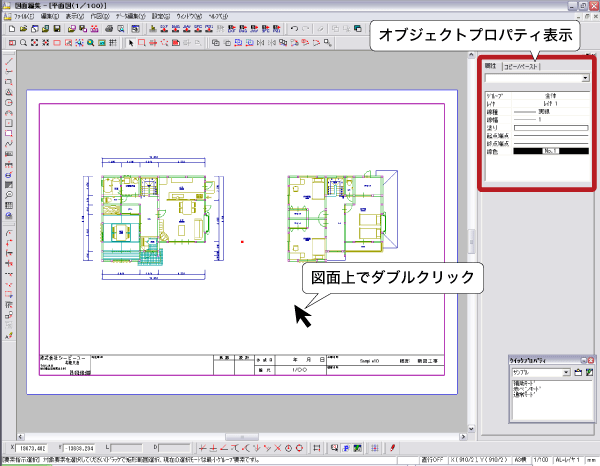Click the Open folder icon
Screen dimensions: 600x466
(23, 29)
